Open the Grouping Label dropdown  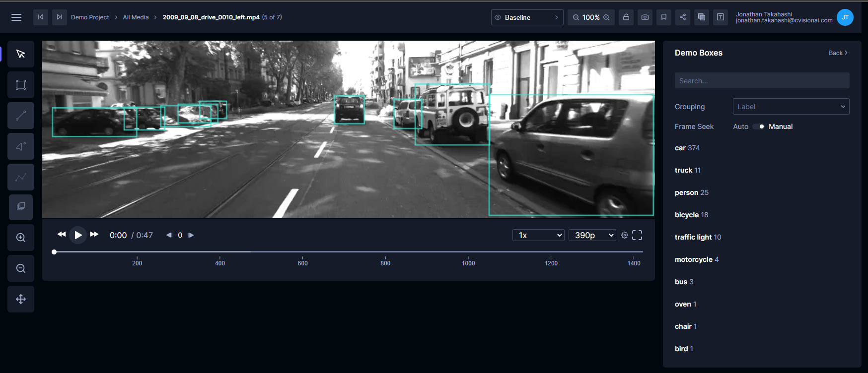[x=791, y=107]
